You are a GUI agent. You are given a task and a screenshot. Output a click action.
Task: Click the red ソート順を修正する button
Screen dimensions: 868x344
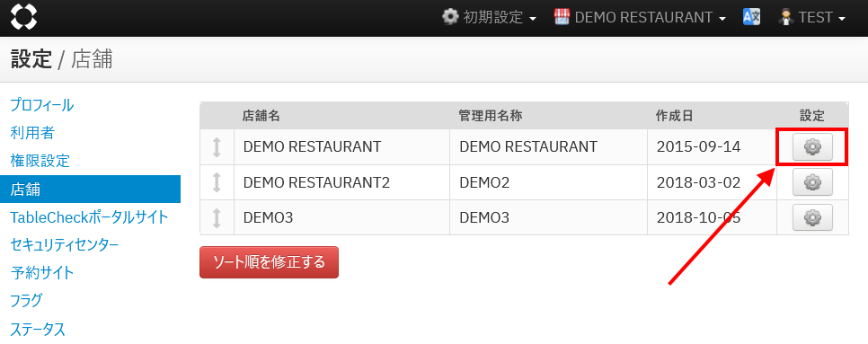(x=269, y=262)
